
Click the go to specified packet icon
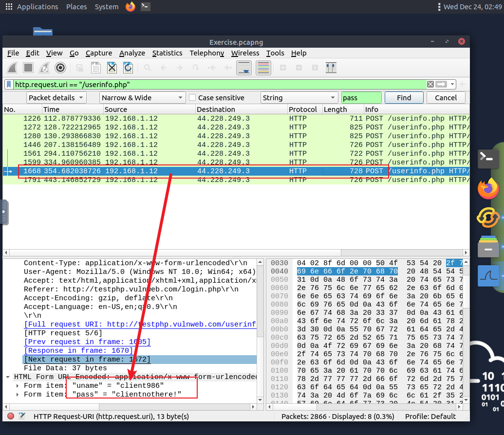[195, 68]
